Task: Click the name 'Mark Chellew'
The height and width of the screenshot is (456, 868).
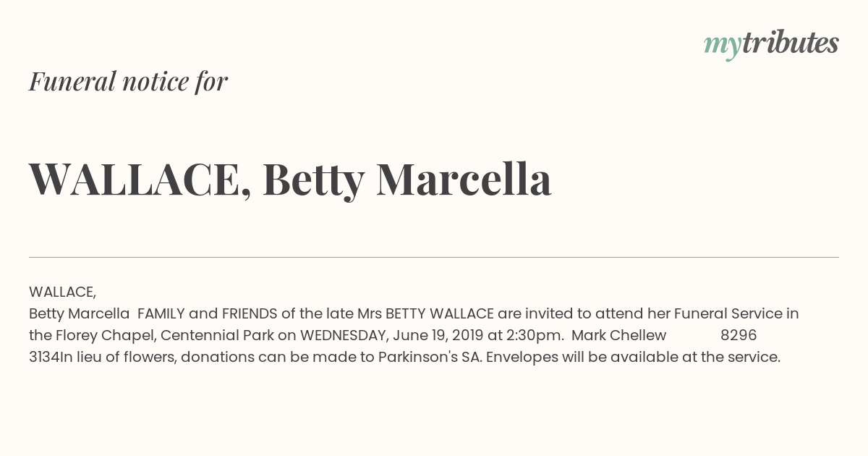Action: tap(618, 336)
